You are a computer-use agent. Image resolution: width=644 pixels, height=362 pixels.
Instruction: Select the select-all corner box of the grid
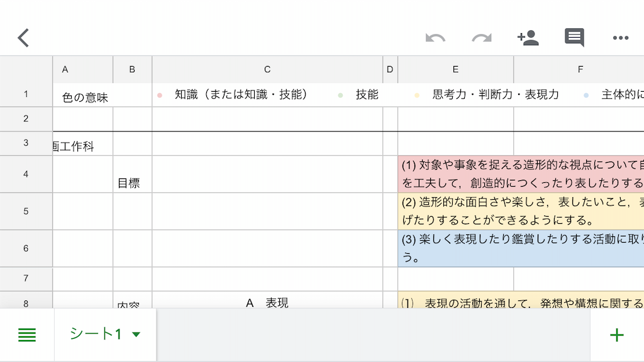(26, 69)
